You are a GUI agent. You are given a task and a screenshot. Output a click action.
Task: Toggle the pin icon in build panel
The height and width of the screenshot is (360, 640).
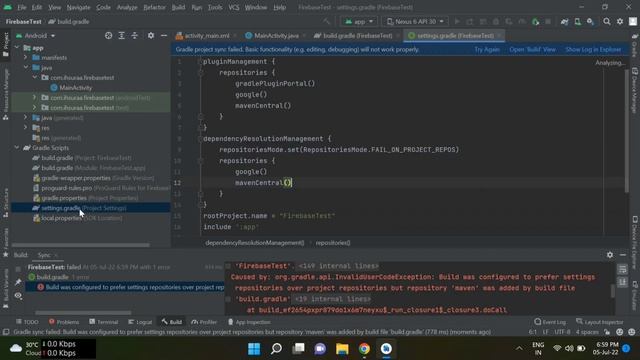pos(18,282)
